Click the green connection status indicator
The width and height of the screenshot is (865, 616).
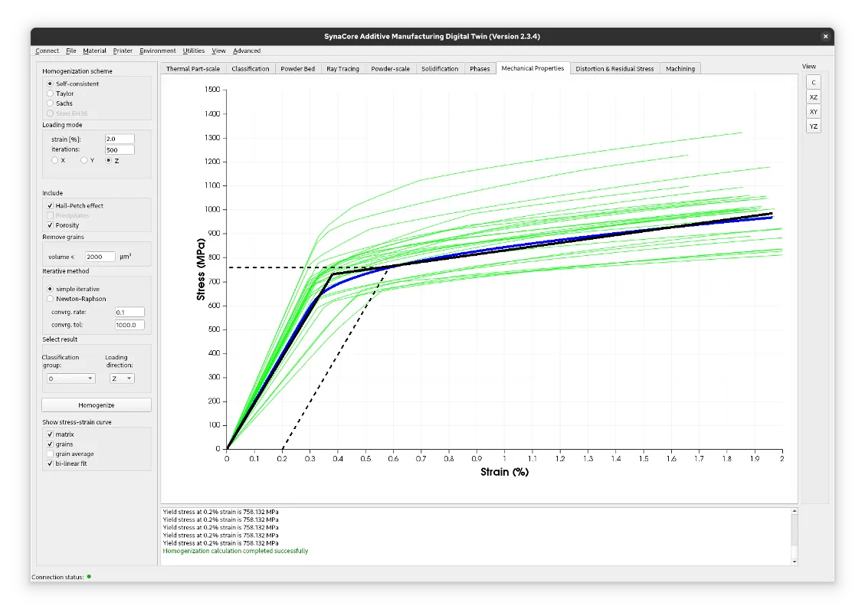(89, 577)
